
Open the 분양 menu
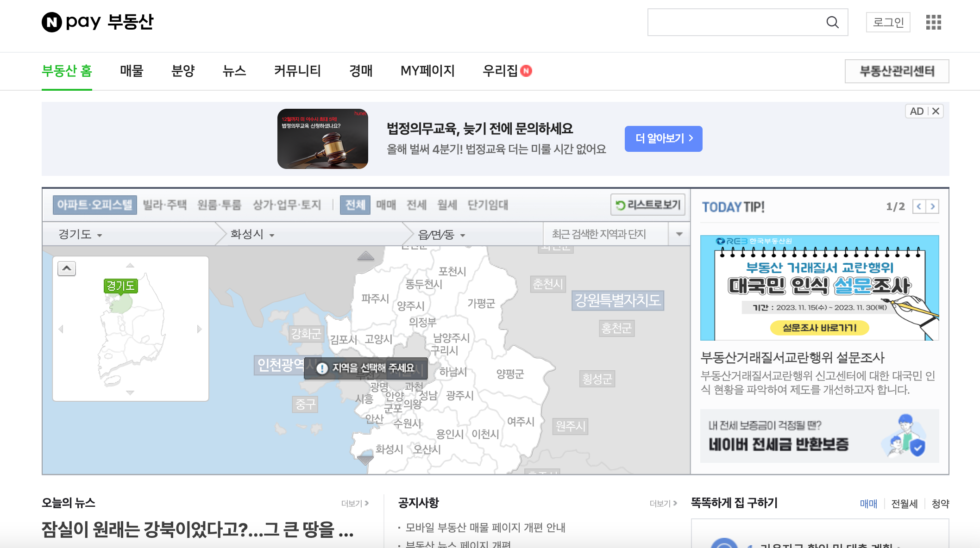183,71
